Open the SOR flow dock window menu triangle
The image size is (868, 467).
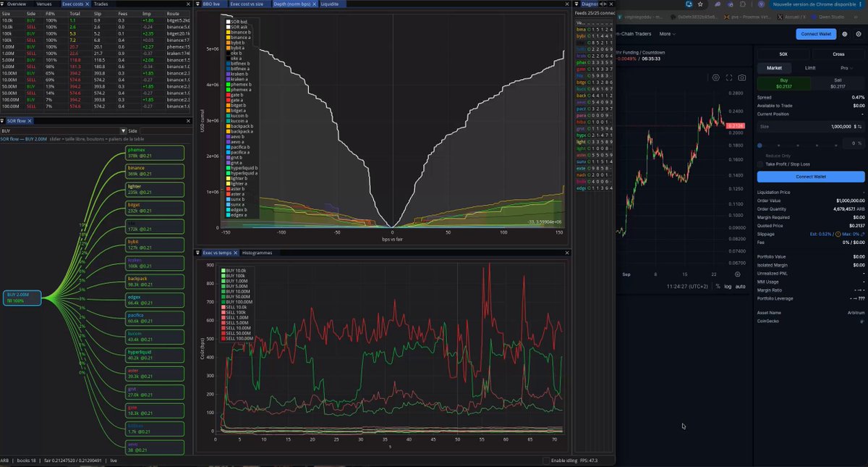(3, 121)
